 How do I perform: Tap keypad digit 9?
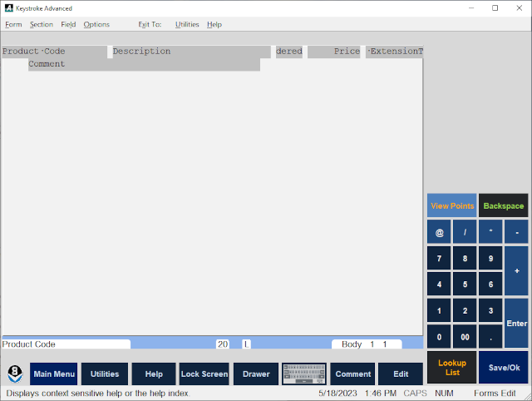point(490,258)
